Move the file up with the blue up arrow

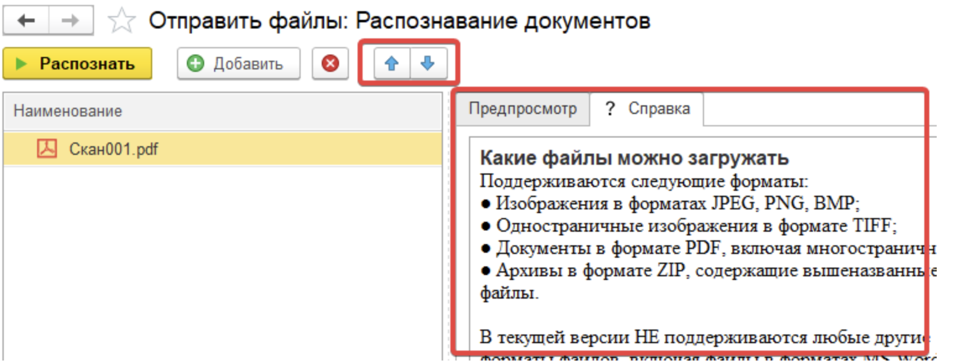[x=392, y=63]
